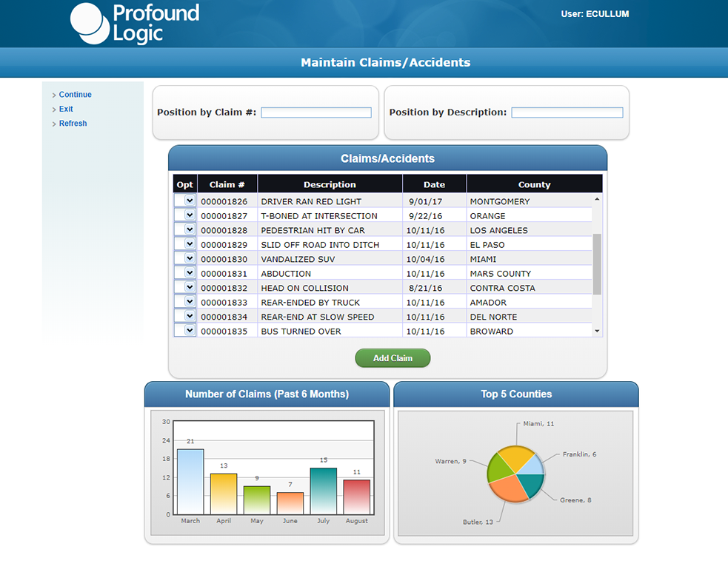Click the Profound Logic logo
Viewport: 728px width, 575px height.
point(135,23)
